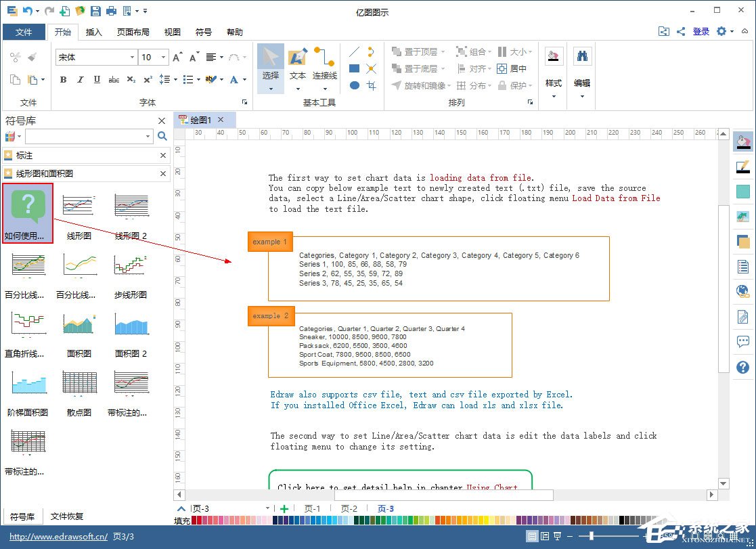Click the 登录 login button
The width and height of the screenshot is (756, 549).
click(701, 31)
